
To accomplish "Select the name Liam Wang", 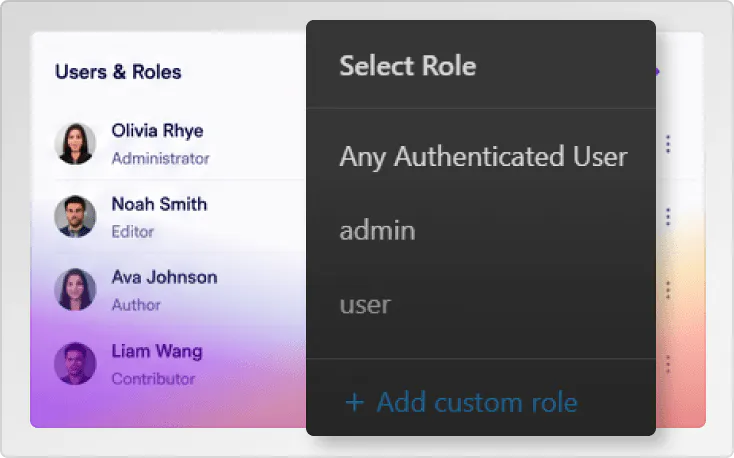I will [x=157, y=351].
